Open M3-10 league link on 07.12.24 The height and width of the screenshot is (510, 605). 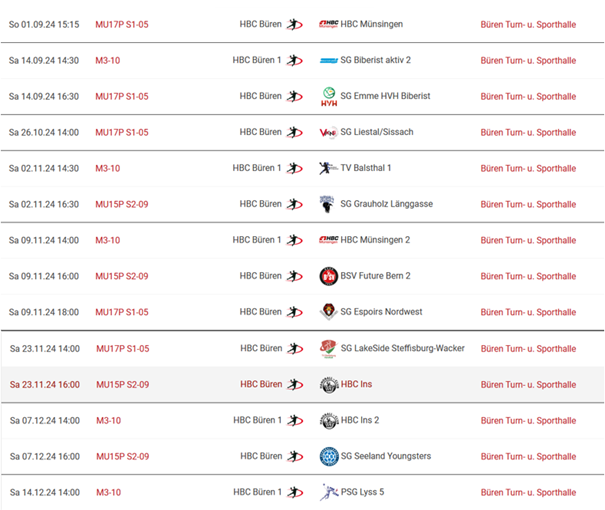tap(108, 420)
